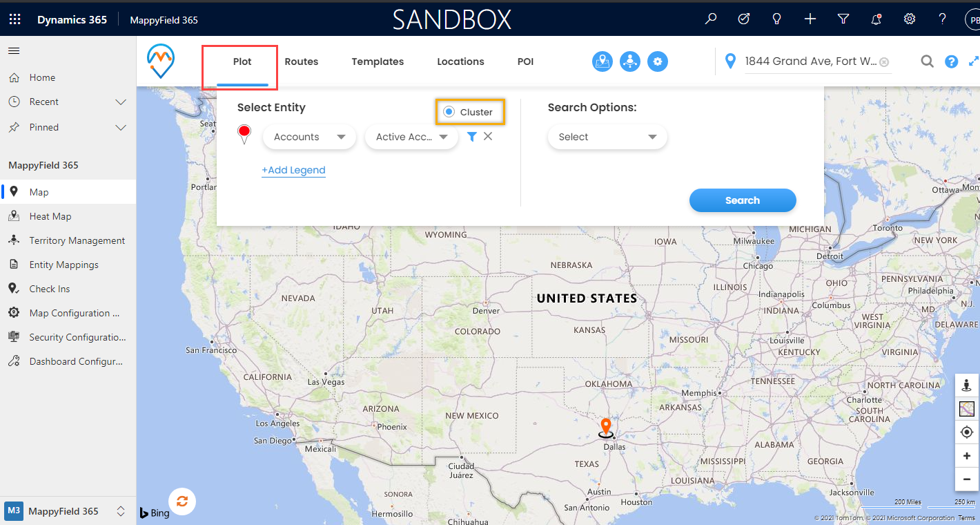
Task: Click the blue map save icon
Action: [602, 61]
